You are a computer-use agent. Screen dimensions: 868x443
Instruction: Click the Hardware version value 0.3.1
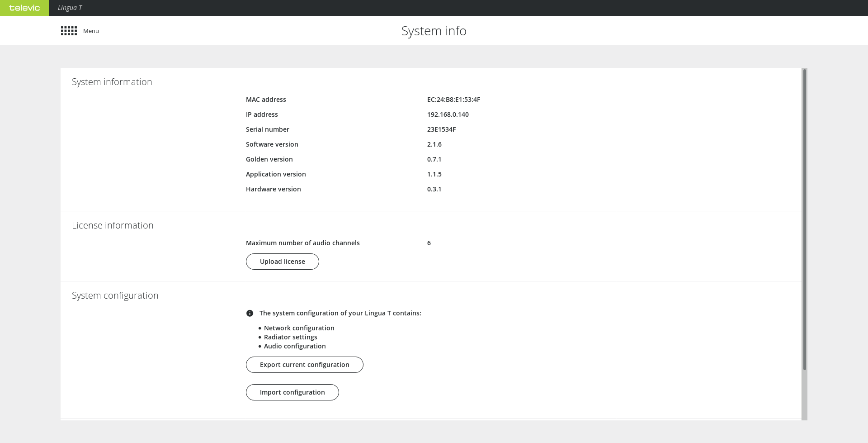[x=434, y=189]
